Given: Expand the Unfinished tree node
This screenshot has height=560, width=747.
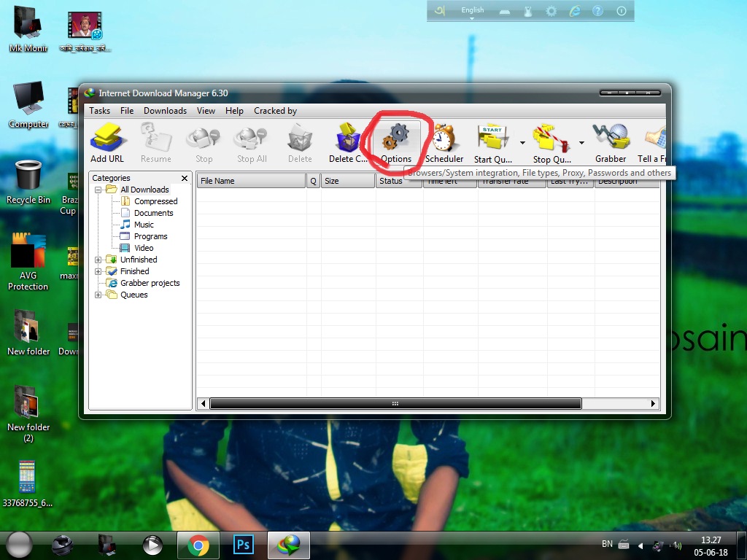Looking at the screenshot, I should coord(98,260).
